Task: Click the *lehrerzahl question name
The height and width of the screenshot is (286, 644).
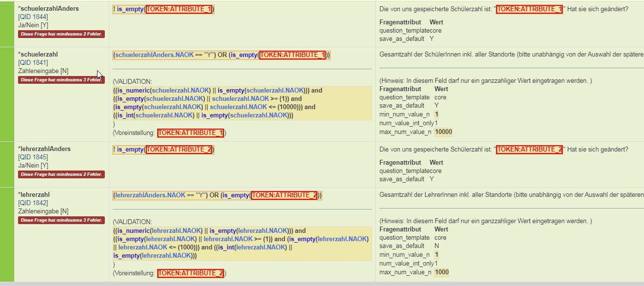Action: click(x=34, y=194)
